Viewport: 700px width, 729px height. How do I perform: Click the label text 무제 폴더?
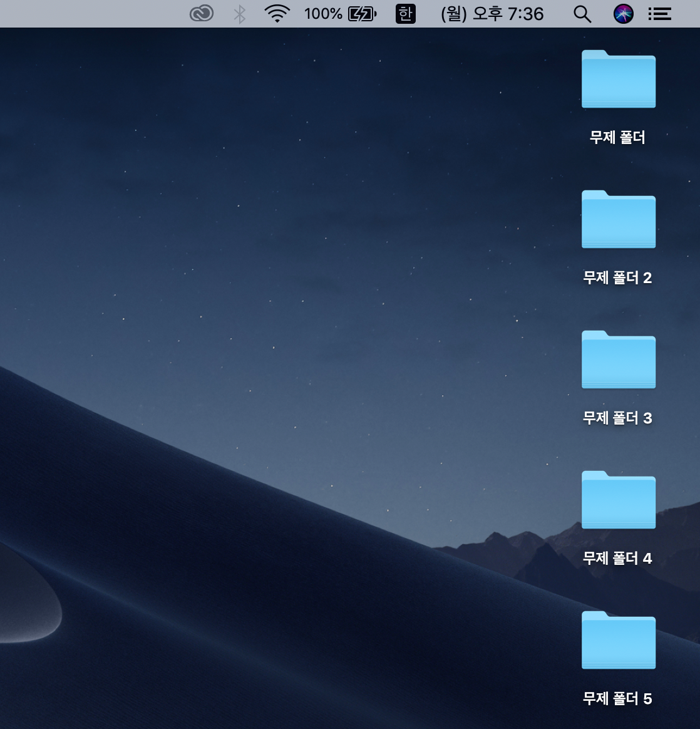618,137
